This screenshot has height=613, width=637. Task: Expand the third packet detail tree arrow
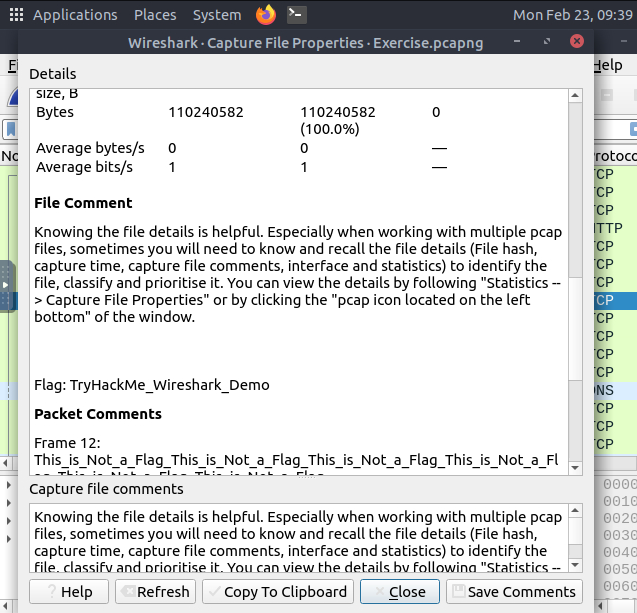[x=9, y=521]
